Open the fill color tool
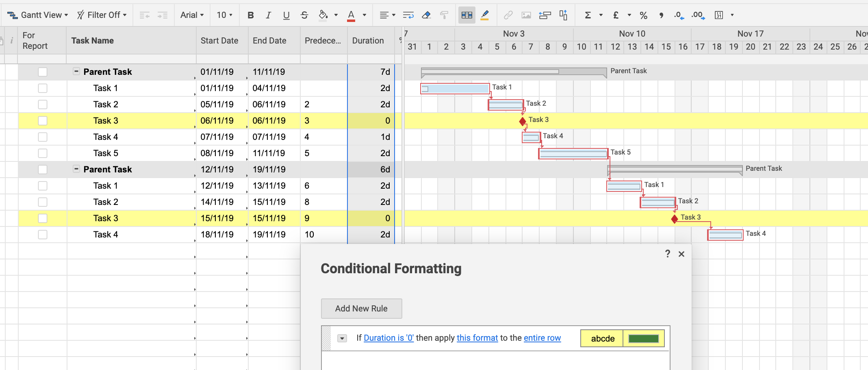This screenshot has height=370, width=868. [x=323, y=15]
